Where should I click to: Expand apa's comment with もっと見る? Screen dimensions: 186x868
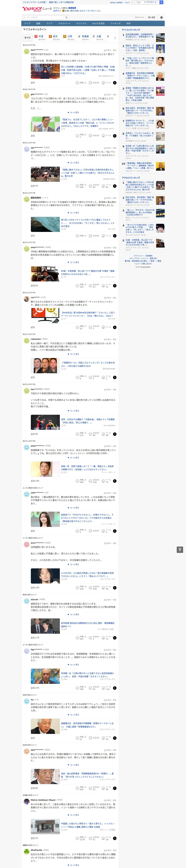pos(73,765)
